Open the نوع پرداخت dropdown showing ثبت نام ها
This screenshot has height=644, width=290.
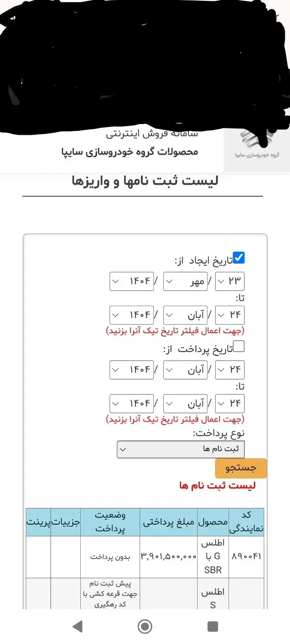181,449
